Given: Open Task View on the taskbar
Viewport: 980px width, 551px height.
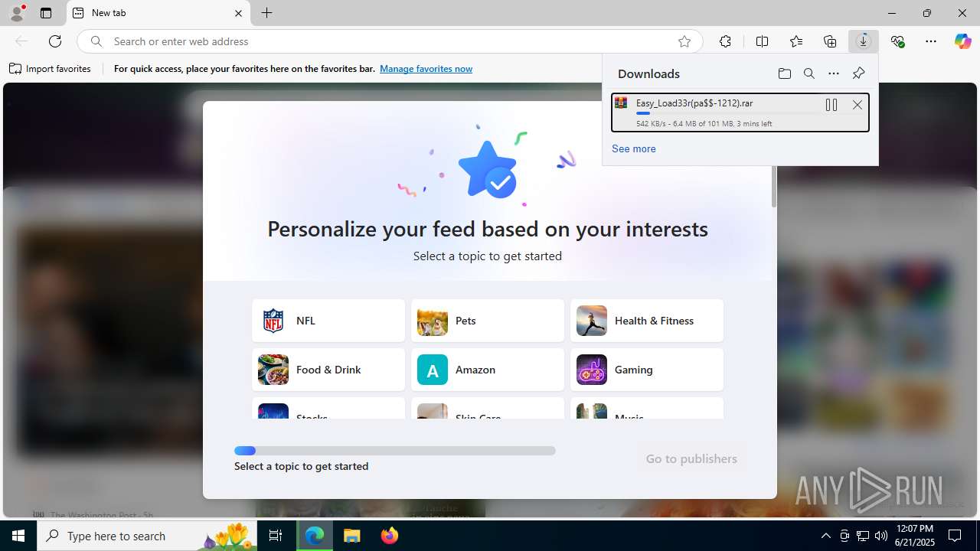Looking at the screenshot, I should point(276,536).
